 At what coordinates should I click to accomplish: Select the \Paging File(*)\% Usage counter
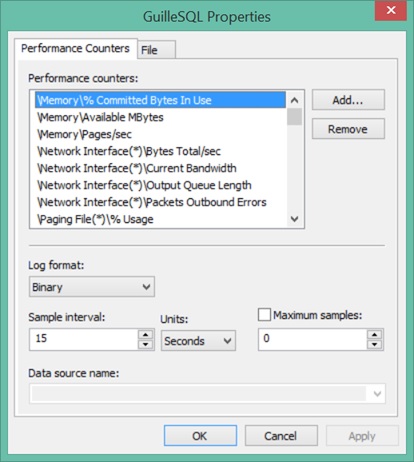[161, 219]
